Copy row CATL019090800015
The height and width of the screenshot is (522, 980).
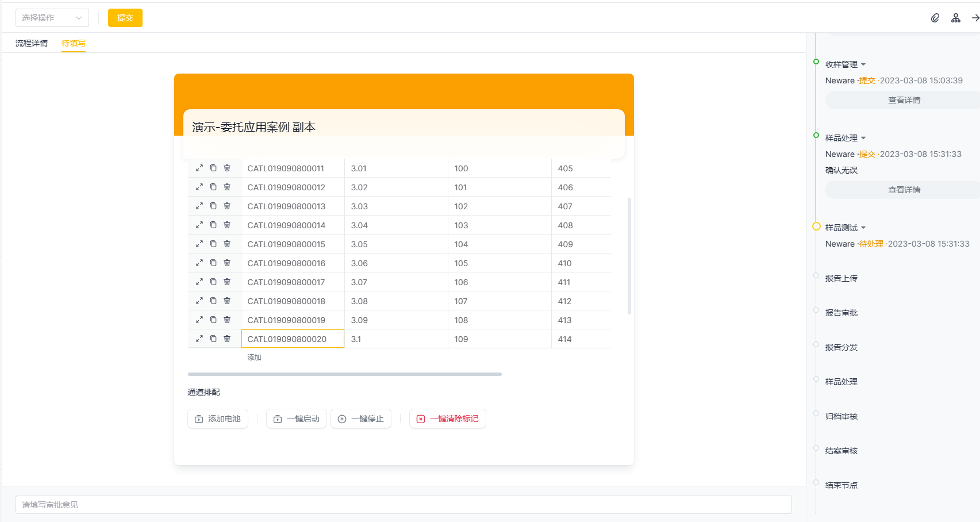213,244
